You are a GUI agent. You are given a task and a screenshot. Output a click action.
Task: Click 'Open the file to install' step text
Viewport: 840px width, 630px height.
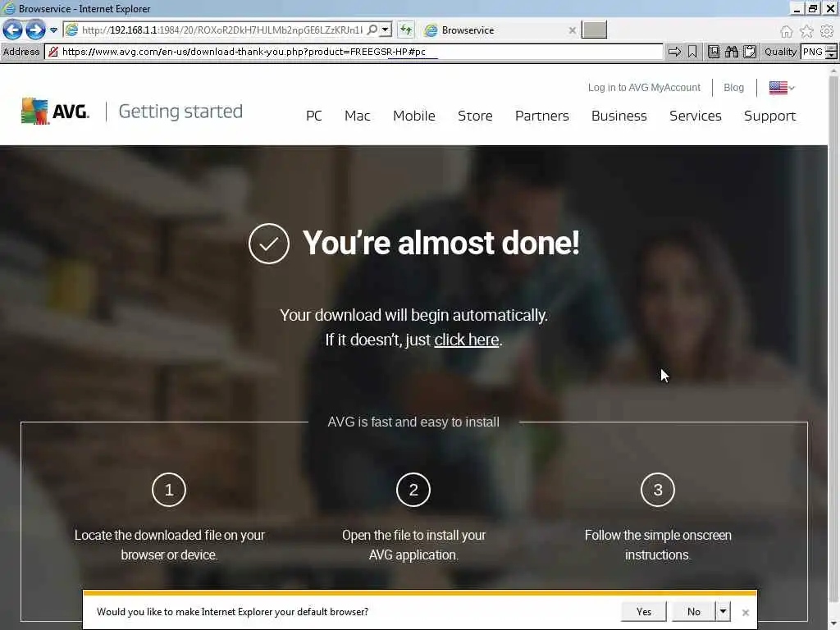413,545
